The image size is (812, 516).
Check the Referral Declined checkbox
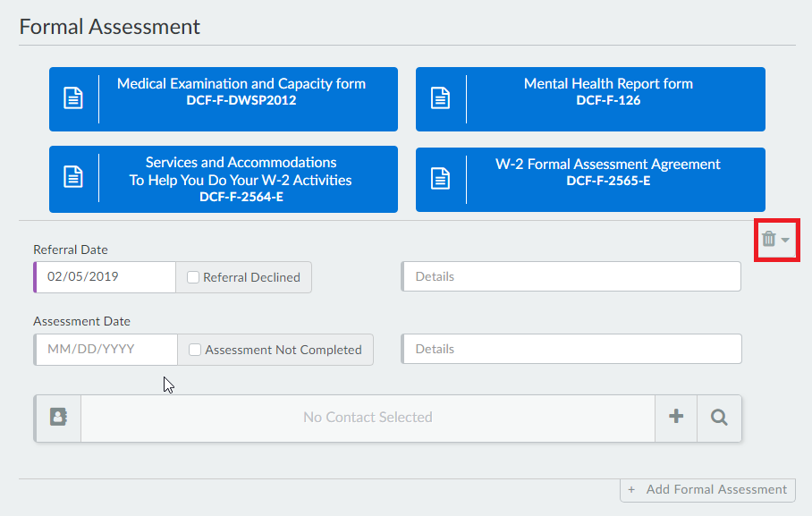coord(192,277)
